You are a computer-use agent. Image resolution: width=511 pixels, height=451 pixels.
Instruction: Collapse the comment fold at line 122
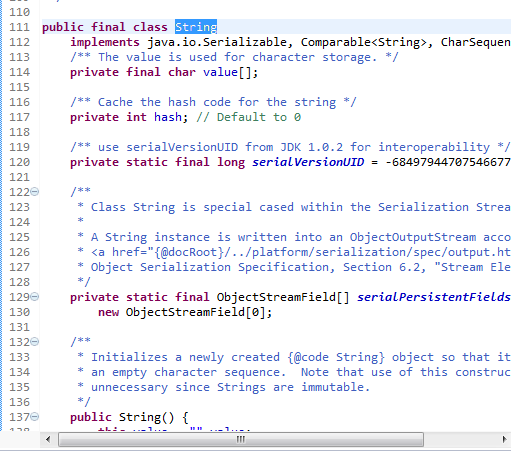35,192
